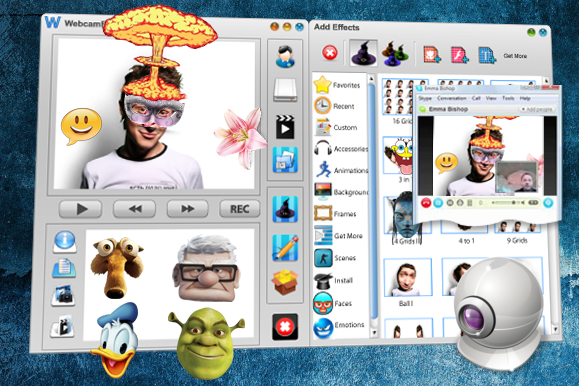Click the red X in Add Effects toolbar

coord(330,53)
